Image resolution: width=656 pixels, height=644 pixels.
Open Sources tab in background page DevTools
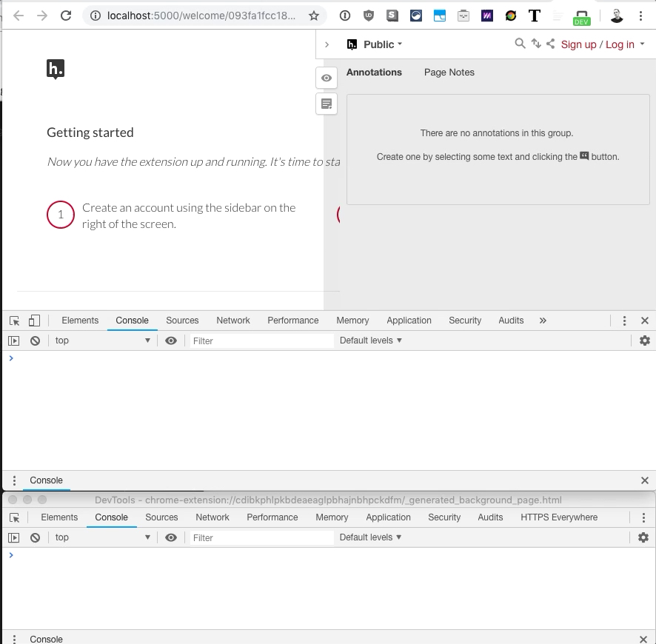pos(161,517)
